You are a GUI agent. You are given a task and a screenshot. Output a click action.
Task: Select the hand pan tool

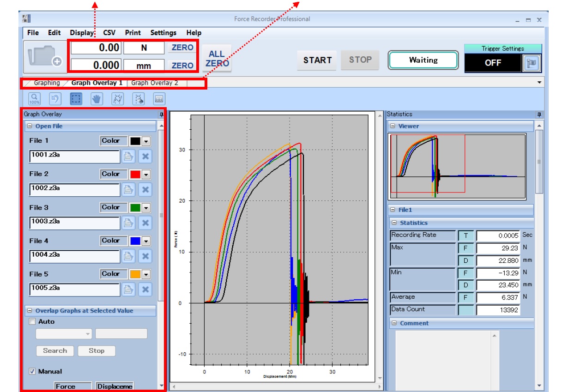pyautogui.click(x=96, y=98)
